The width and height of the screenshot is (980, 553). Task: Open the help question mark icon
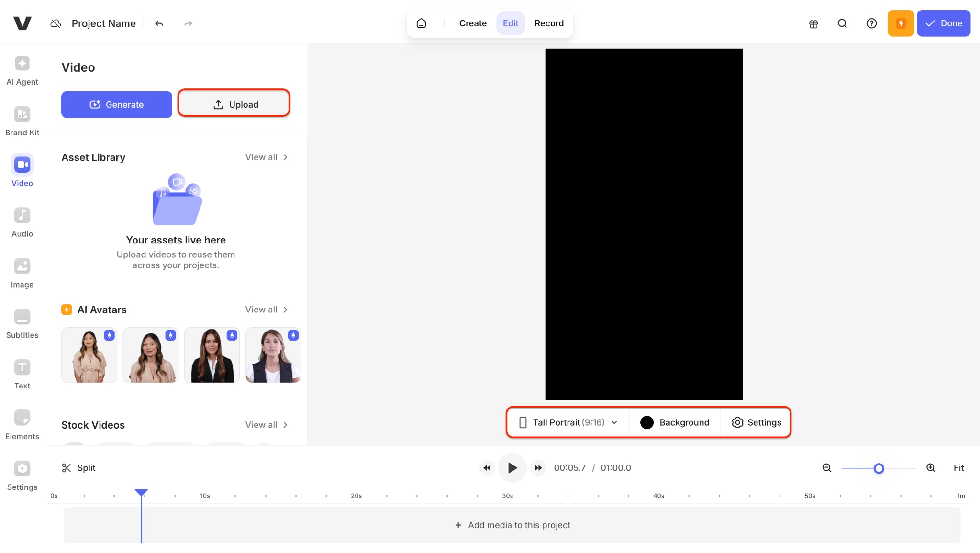click(871, 23)
